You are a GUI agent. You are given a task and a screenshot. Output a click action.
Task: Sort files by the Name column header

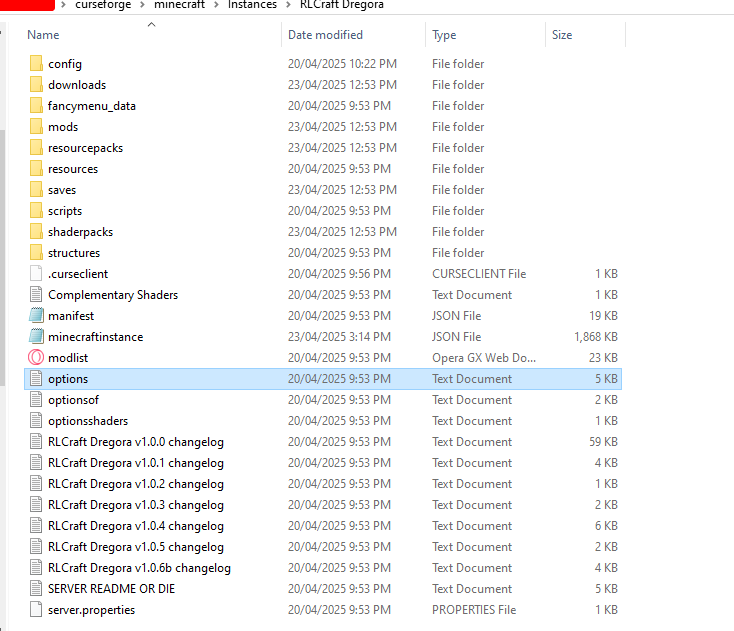click(43, 35)
